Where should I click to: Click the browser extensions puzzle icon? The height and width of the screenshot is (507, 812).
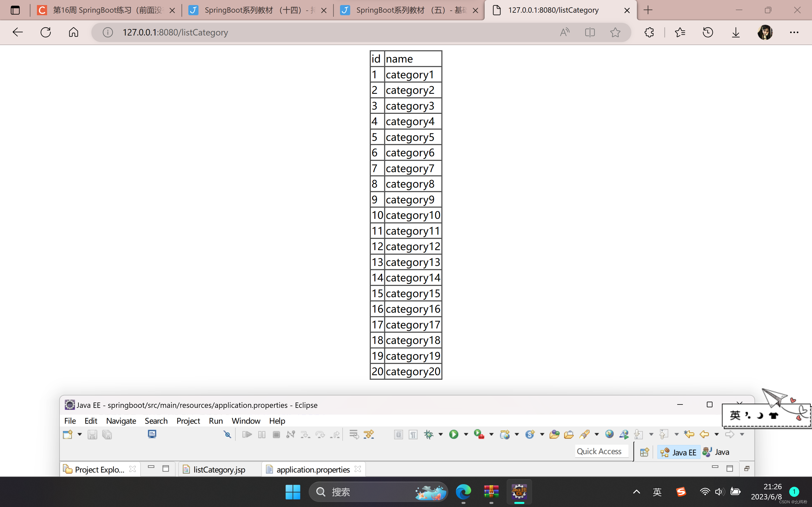click(x=649, y=32)
